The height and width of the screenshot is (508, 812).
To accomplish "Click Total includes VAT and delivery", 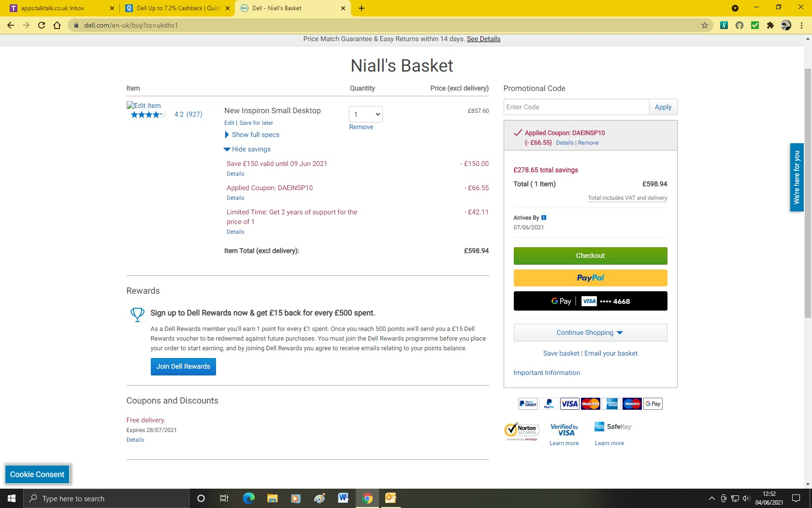I will click(627, 198).
